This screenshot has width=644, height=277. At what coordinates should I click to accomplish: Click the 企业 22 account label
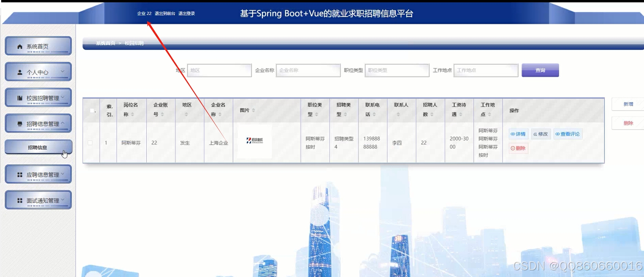(x=144, y=13)
